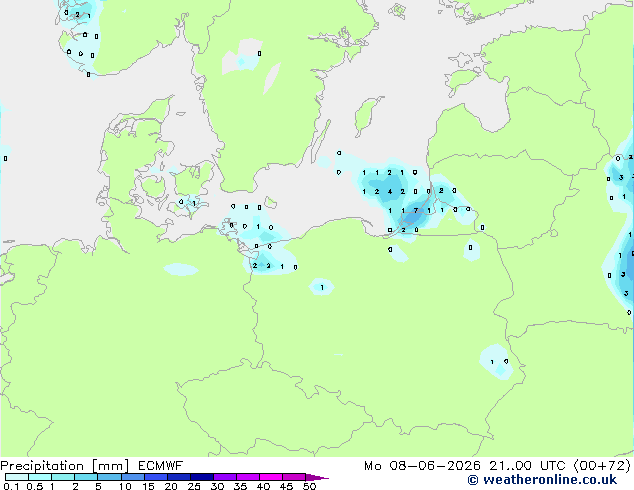Select the 'ECMWF' model label

click(161, 466)
